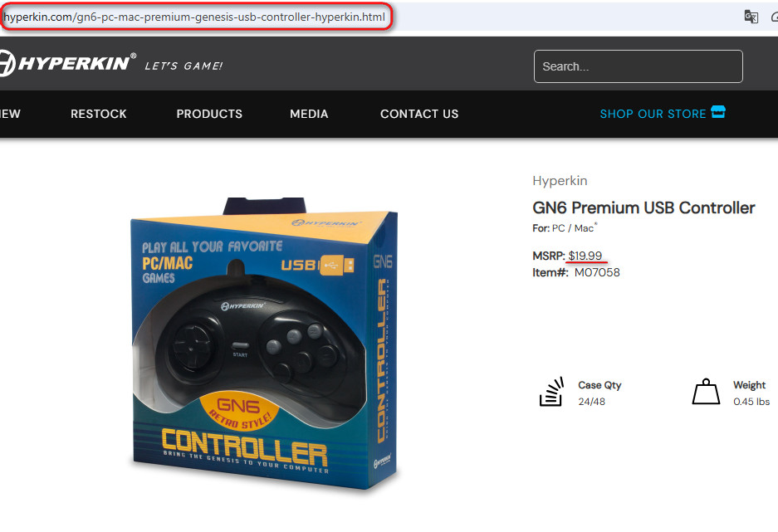778x532 pixels.
Task: Visit SHOP OUR STORE link
Action: 653,114
